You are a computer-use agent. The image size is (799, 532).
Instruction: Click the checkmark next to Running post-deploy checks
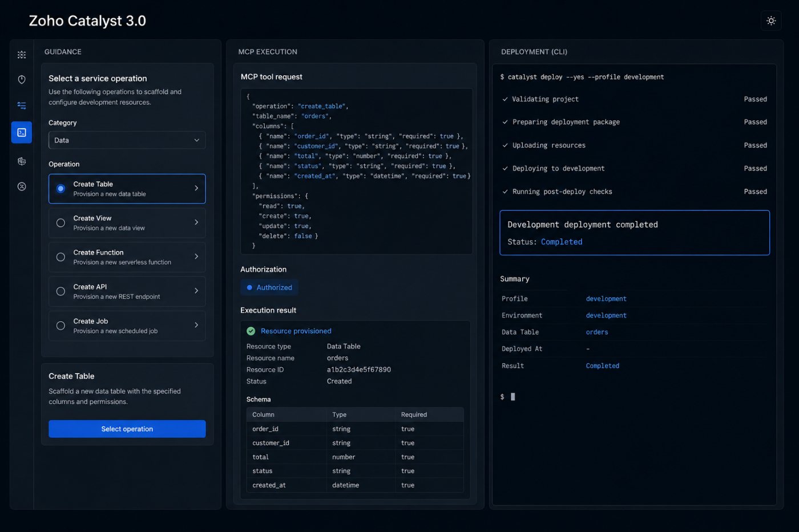[505, 192]
